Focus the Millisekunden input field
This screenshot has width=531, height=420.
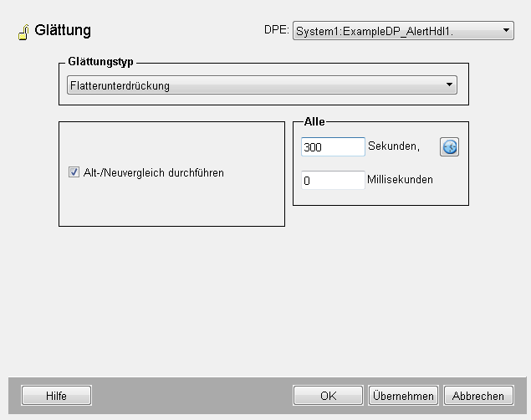[x=333, y=180]
